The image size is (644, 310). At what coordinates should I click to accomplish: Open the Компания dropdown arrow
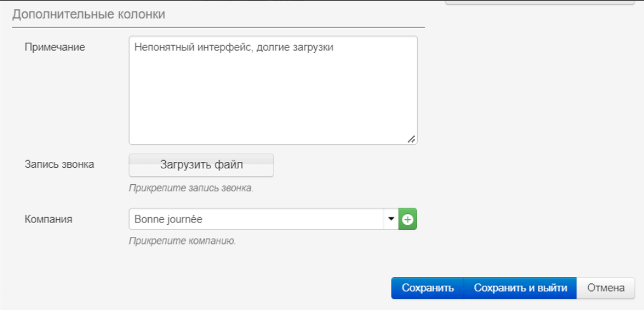pos(391,219)
